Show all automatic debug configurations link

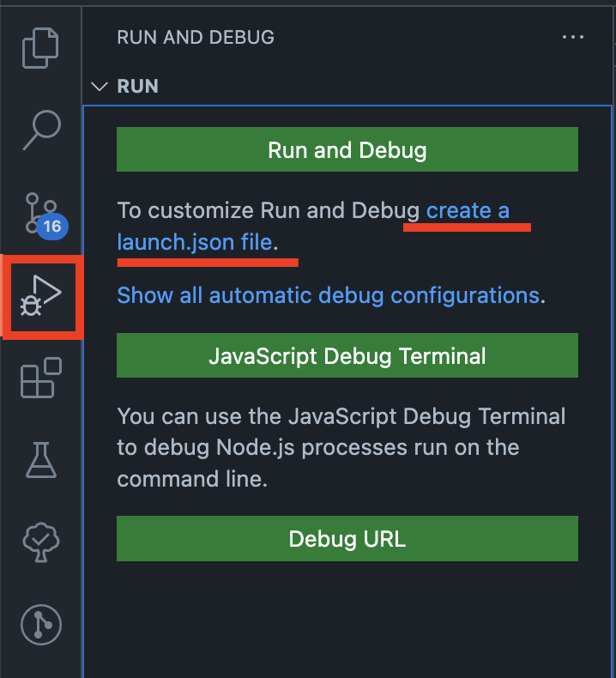328,295
